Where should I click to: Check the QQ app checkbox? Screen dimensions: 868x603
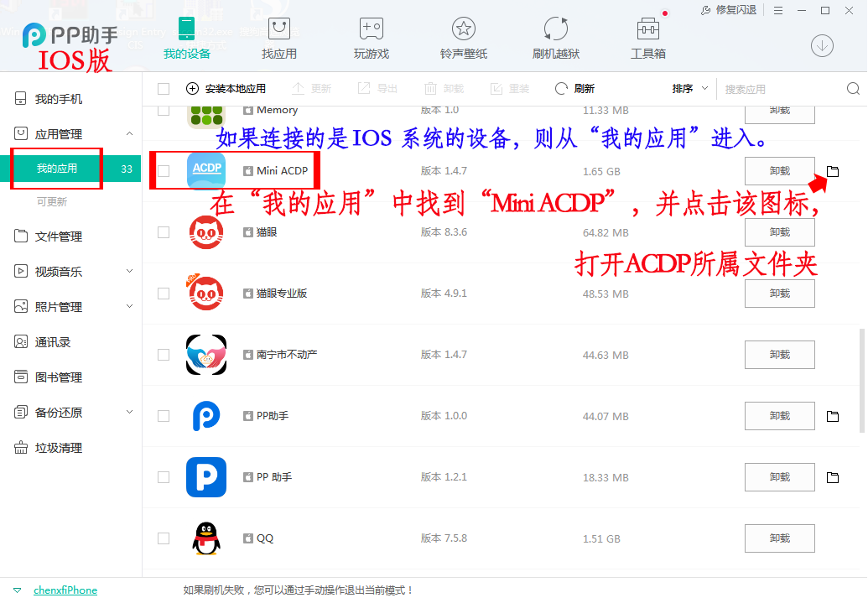point(164,538)
